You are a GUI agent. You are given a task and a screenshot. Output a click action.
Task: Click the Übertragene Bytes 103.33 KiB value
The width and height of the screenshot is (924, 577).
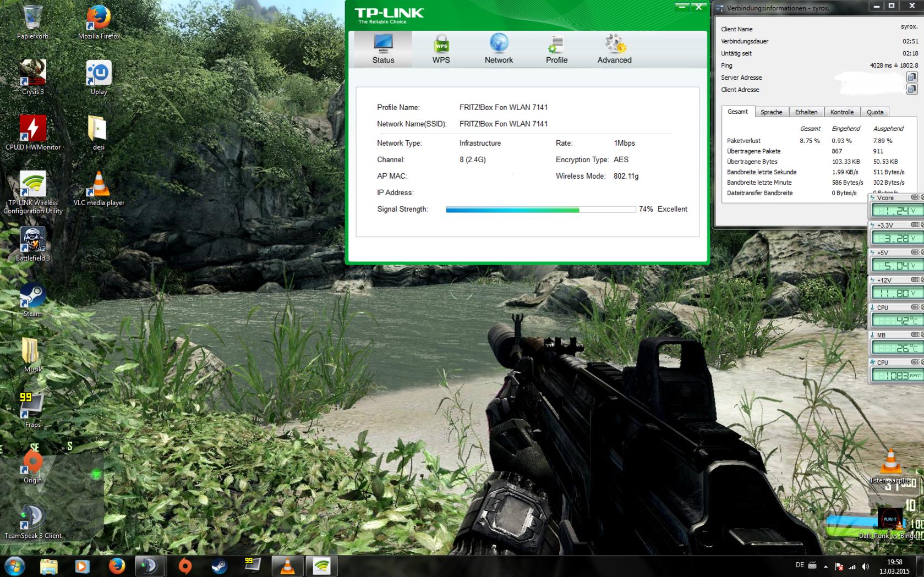click(x=846, y=162)
